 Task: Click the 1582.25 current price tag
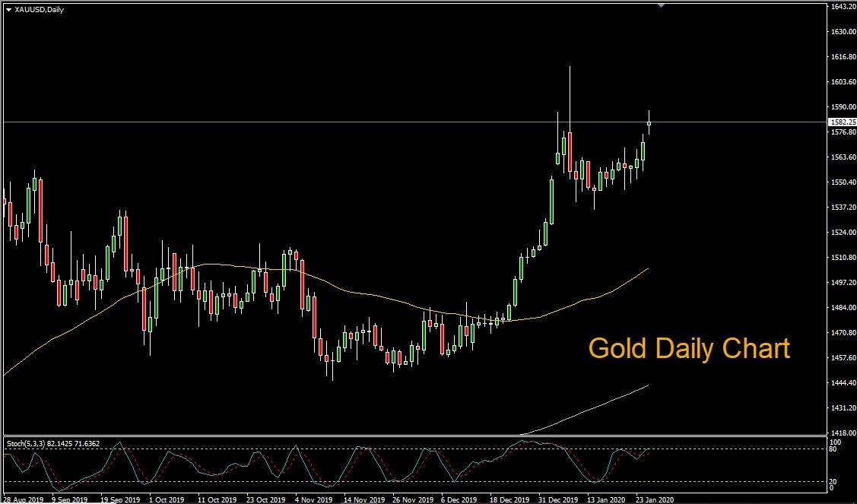pyautogui.click(x=842, y=122)
